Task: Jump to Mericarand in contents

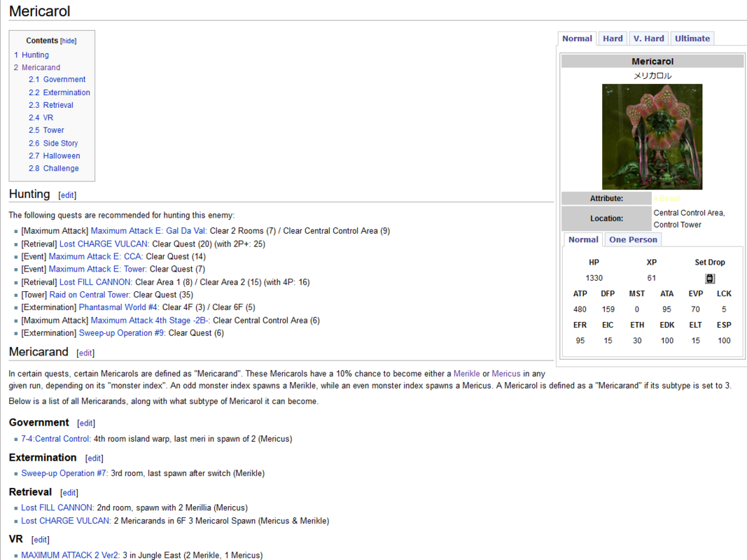Action: tap(37, 68)
